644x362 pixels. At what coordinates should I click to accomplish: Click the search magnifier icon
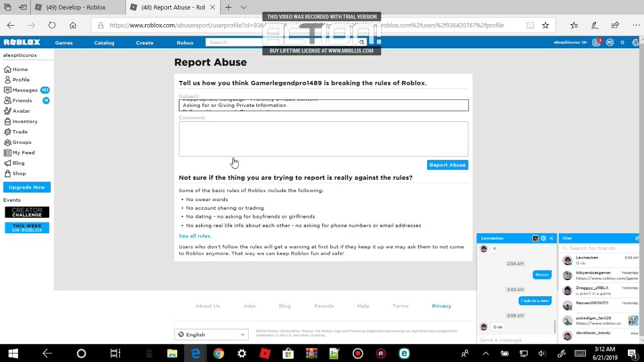coord(362,42)
